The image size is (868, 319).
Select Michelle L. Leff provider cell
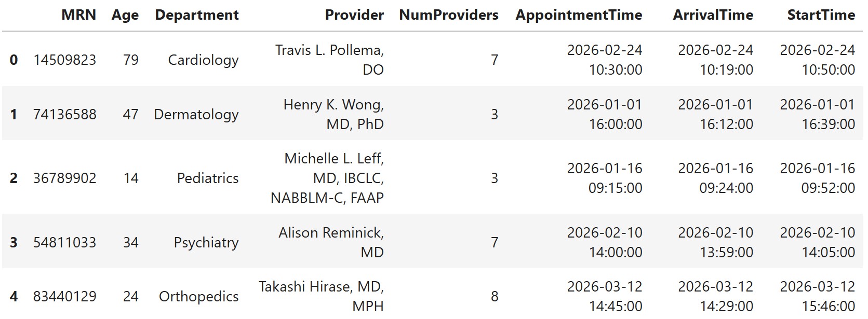click(327, 178)
